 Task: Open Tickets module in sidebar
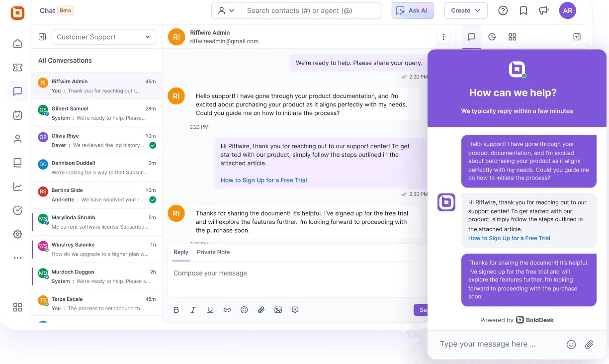point(17,68)
